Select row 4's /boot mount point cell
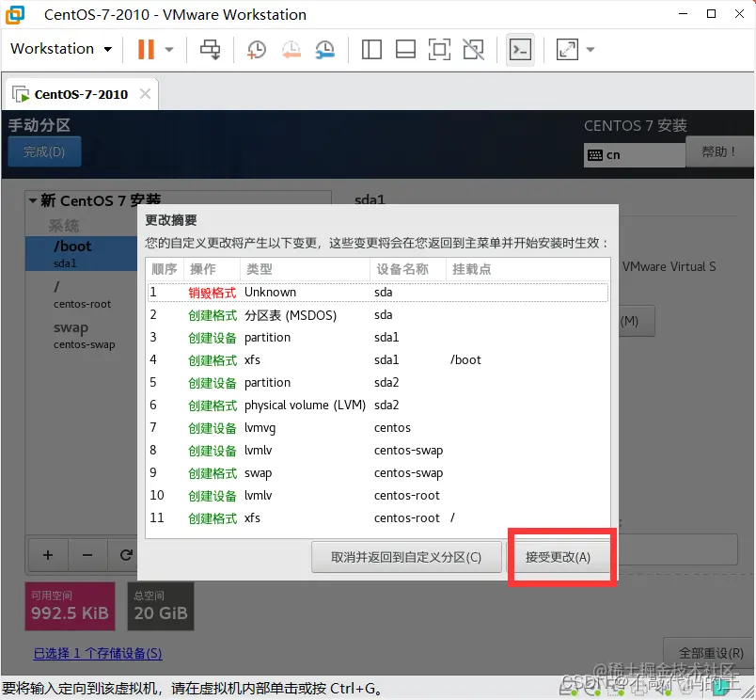 click(465, 360)
